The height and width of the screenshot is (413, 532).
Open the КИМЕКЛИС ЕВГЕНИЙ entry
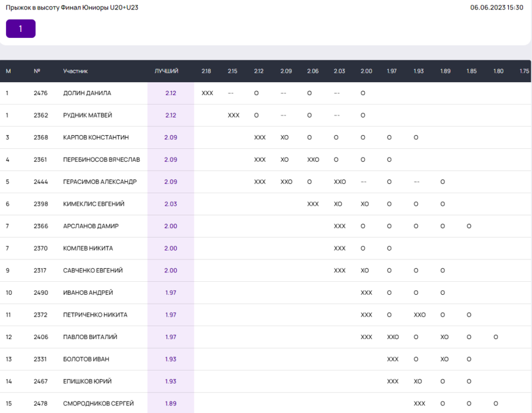coord(93,204)
